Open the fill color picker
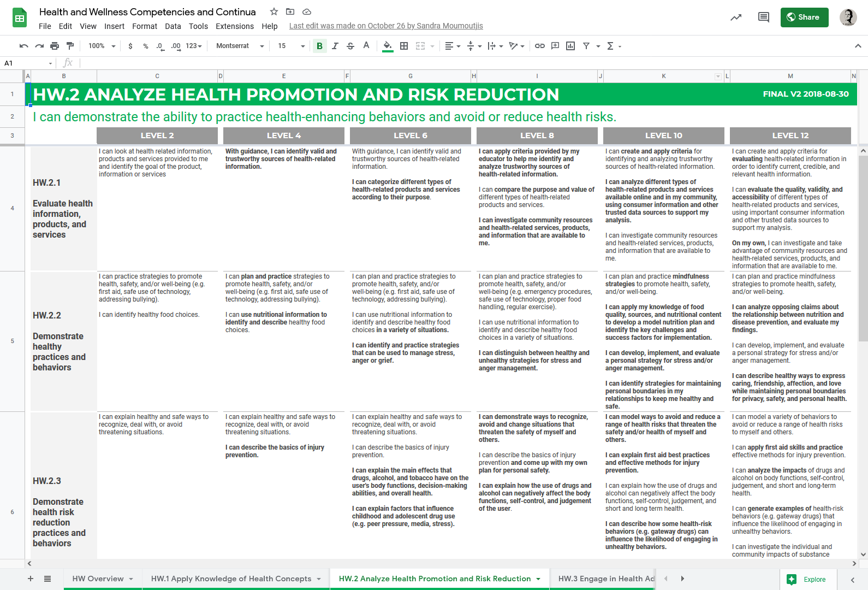This screenshot has width=868, height=590. tap(388, 46)
